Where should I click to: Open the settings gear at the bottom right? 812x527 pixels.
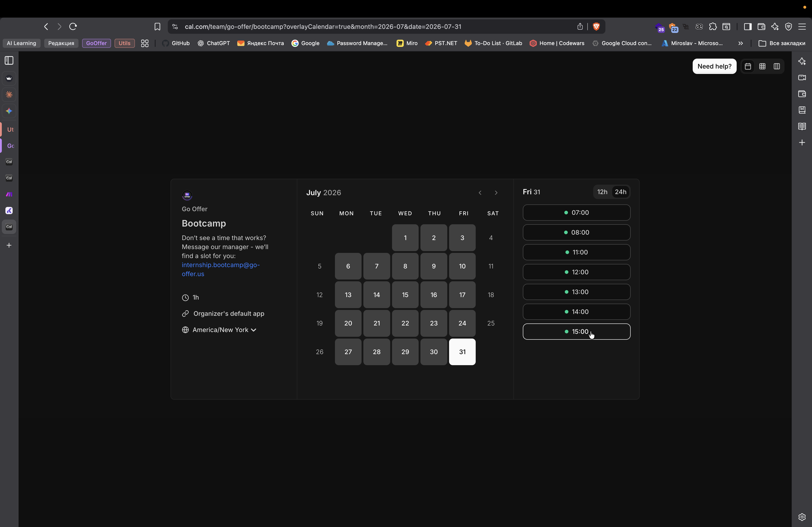(802, 517)
